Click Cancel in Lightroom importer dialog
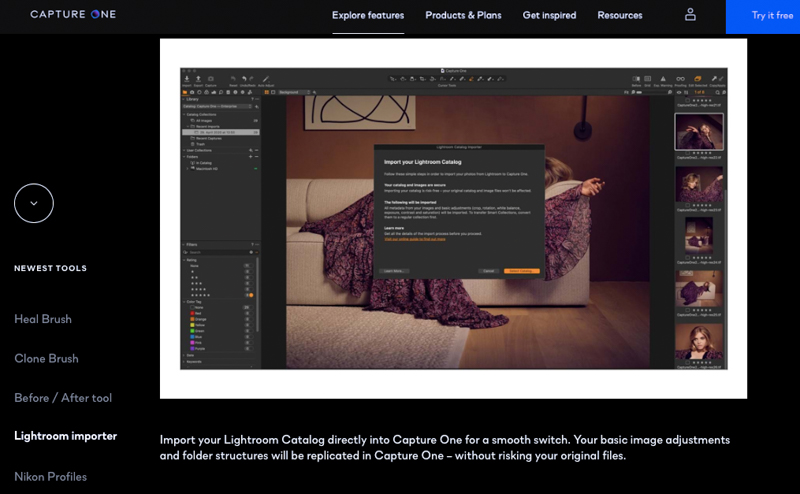Screen dimensions: 800x494 click(x=489, y=271)
